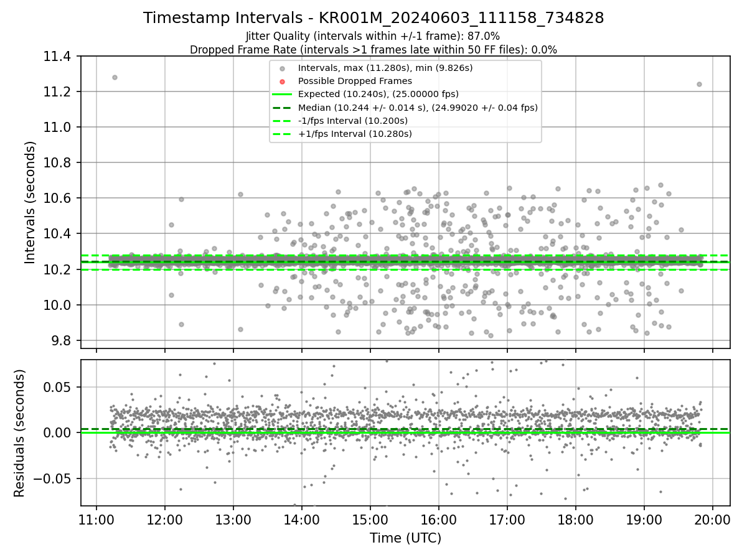Click the outlier data point near 11.24s at 19:48
Image resolution: width=747 pixels, height=560 pixels.
(699, 84)
